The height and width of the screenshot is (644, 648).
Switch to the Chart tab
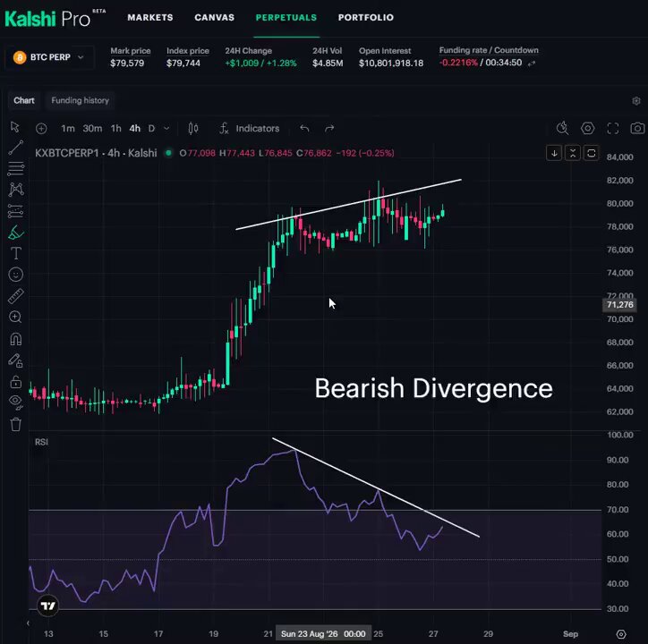24,100
